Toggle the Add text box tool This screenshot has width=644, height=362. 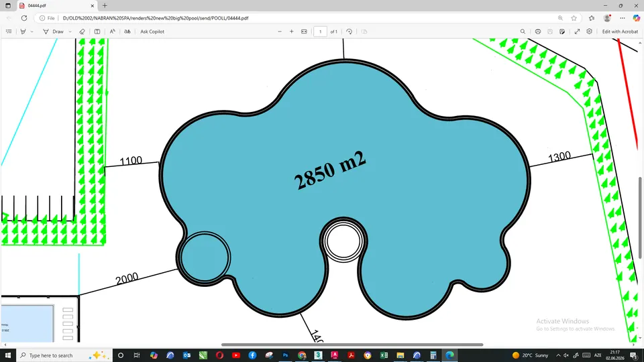tap(97, 32)
